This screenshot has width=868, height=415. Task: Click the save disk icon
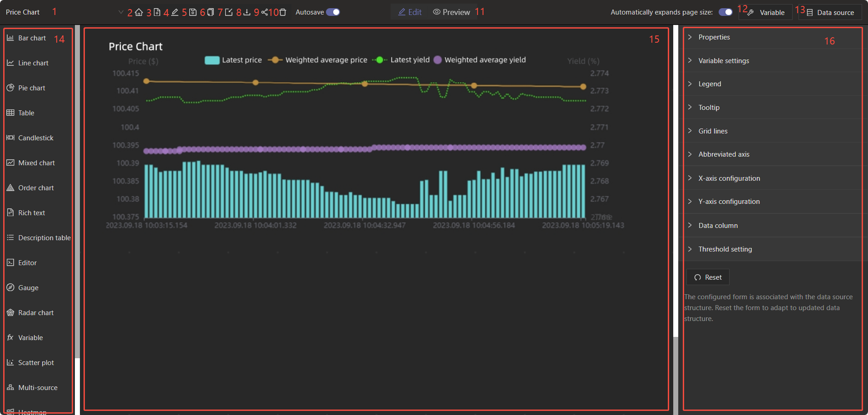click(x=193, y=12)
